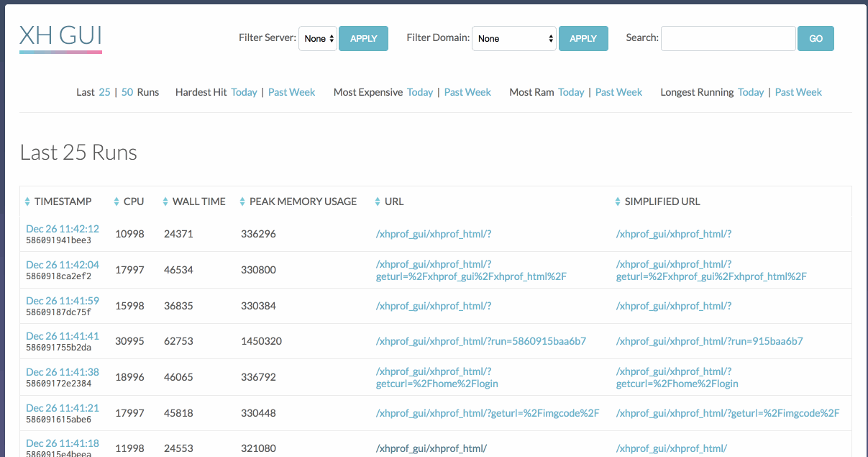Viewport: 868px width, 457px height.
Task: Click wall time value 24371
Action: click(178, 234)
